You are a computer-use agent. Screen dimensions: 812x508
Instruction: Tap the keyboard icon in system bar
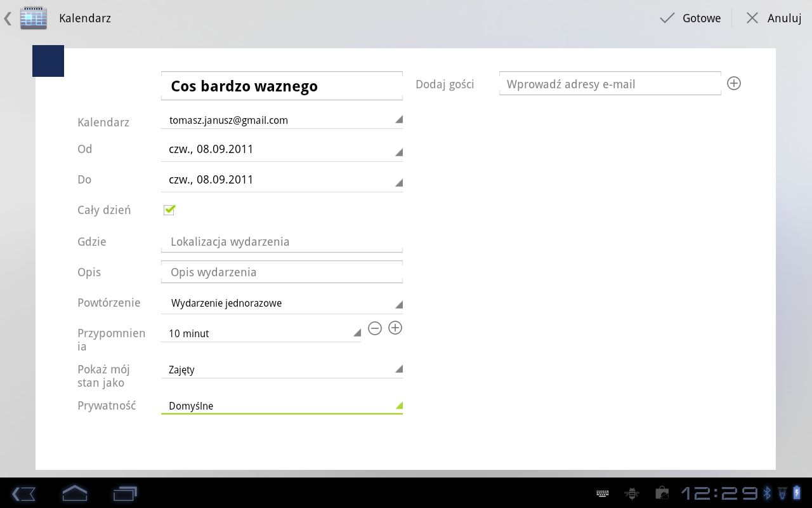(603, 493)
